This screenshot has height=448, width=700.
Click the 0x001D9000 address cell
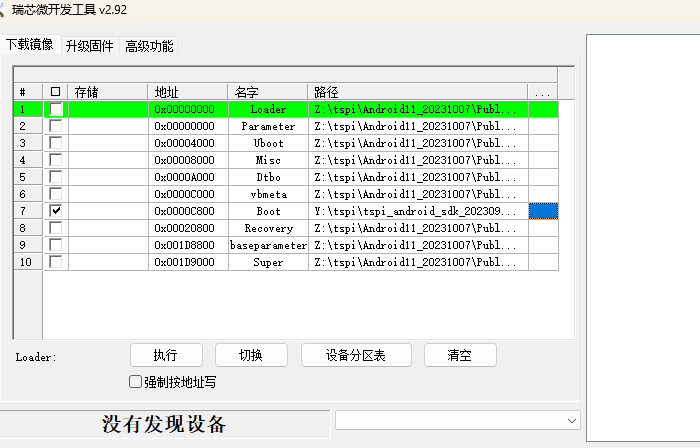(187, 262)
